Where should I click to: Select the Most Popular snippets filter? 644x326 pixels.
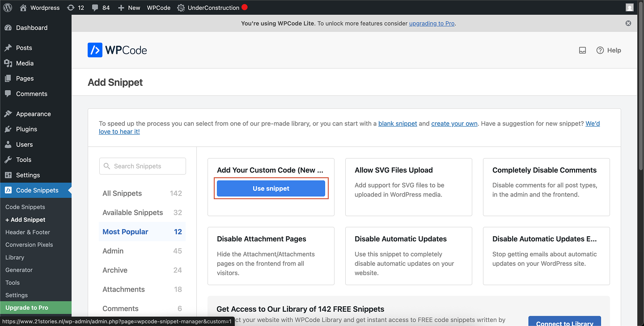[125, 231]
